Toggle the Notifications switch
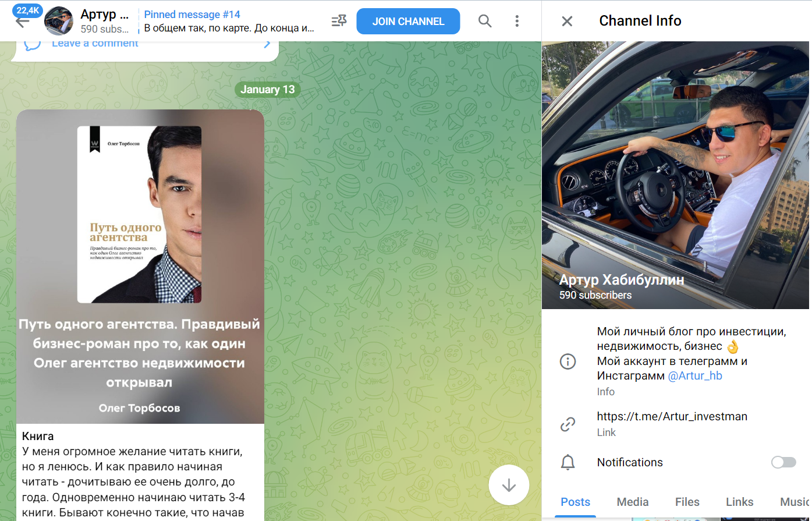The height and width of the screenshot is (521, 812). (x=783, y=462)
